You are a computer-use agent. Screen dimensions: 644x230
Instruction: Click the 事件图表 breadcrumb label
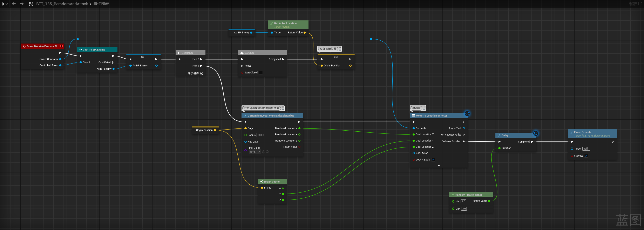[x=101, y=4]
